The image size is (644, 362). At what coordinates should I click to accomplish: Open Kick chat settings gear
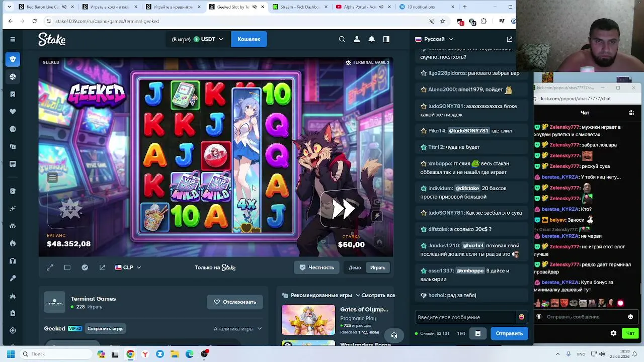point(613,333)
